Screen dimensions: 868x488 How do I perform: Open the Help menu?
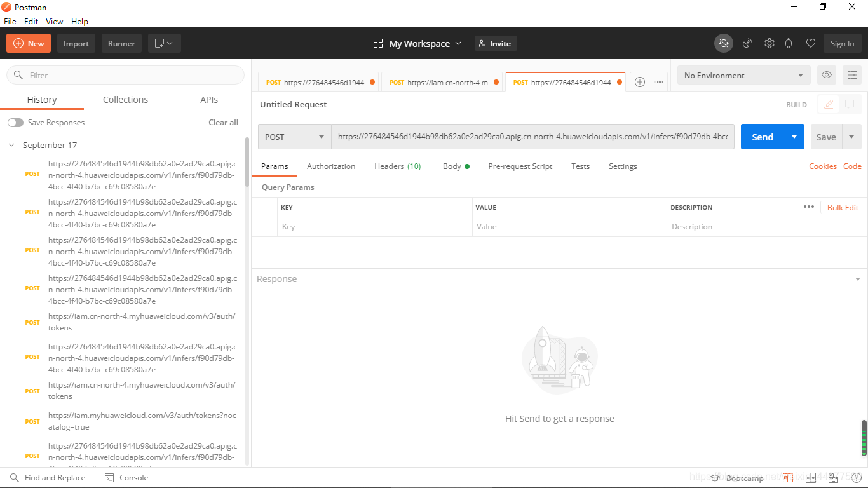(x=79, y=21)
